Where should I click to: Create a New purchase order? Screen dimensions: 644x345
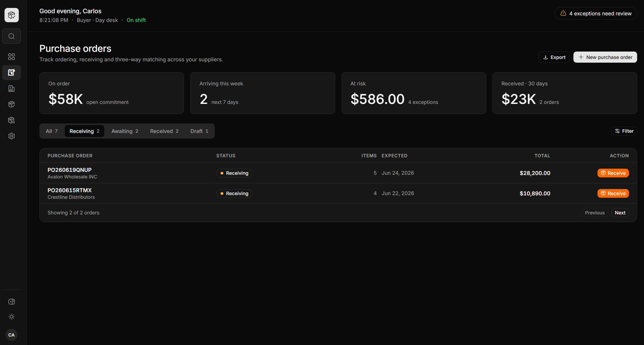click(605, 57)
